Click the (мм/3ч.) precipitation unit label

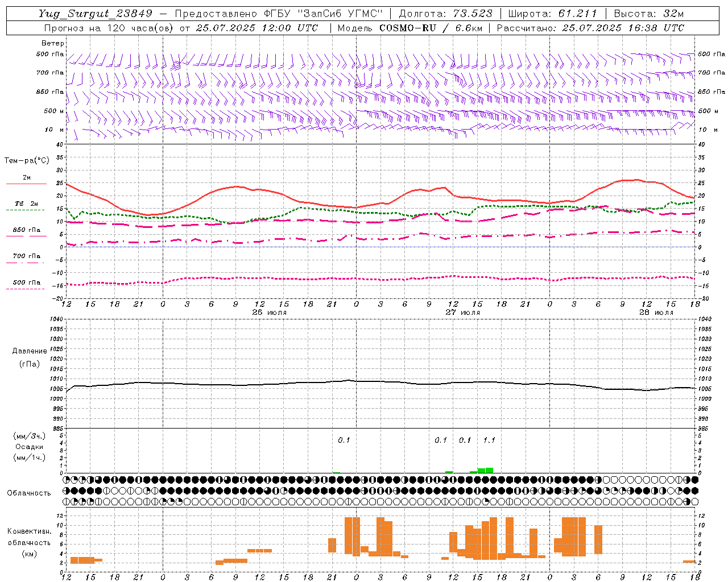[29, 436]
